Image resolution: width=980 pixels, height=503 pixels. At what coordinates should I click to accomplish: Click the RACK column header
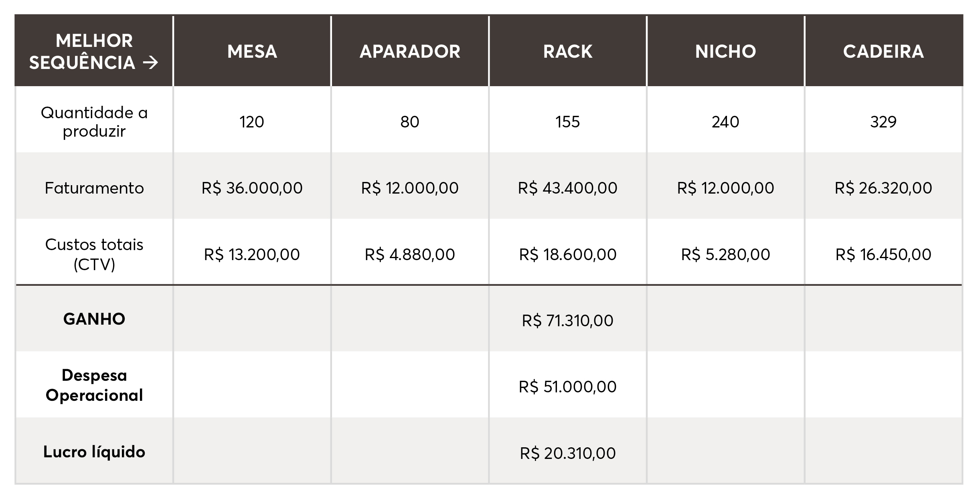(568, 52)
